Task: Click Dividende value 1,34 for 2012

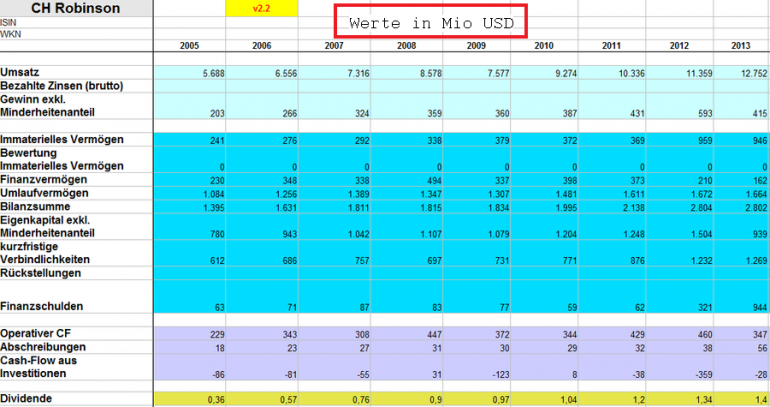Action: coord(704,400)
